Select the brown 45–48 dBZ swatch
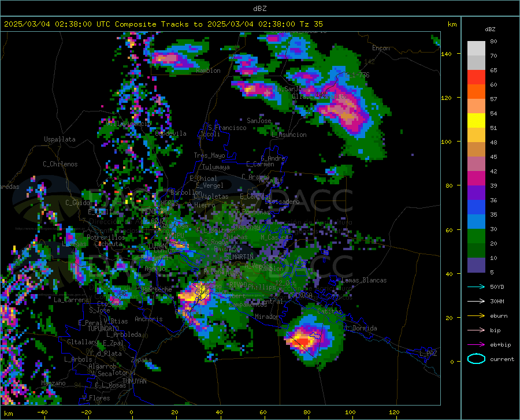The width and height of the screenshot is (520, 420). click(476, 150)
